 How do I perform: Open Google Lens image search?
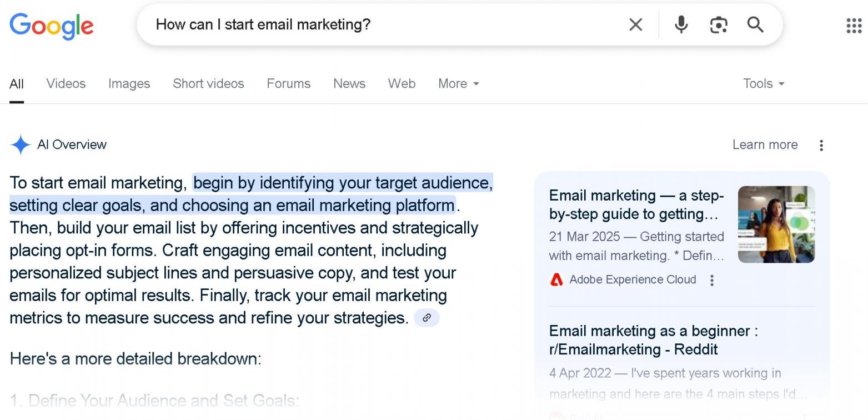pos(719,24)
